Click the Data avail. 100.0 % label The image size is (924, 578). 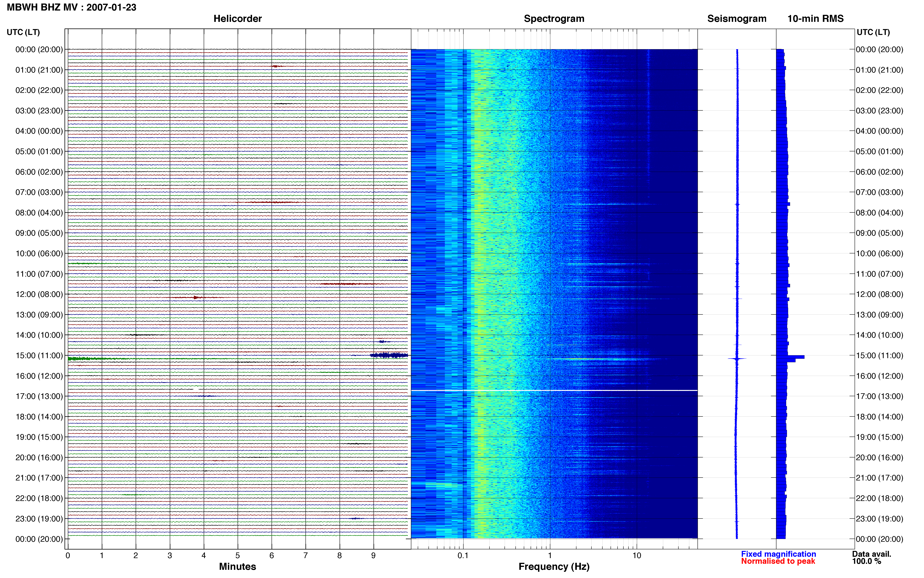871,557
